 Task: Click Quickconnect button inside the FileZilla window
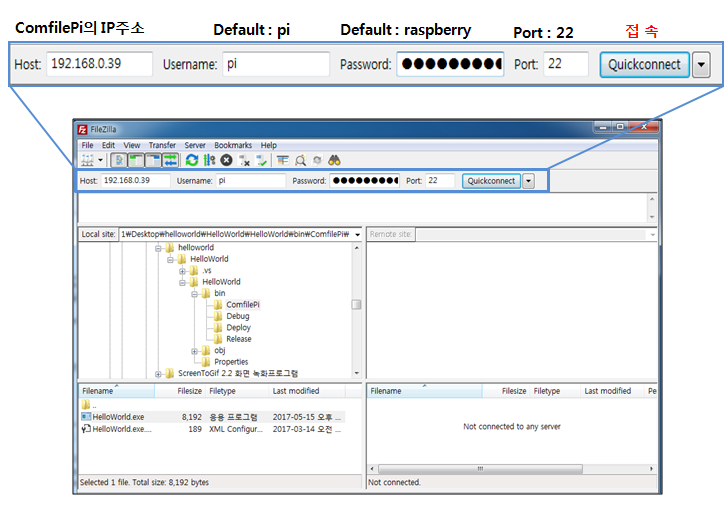(x=491, y=181)
